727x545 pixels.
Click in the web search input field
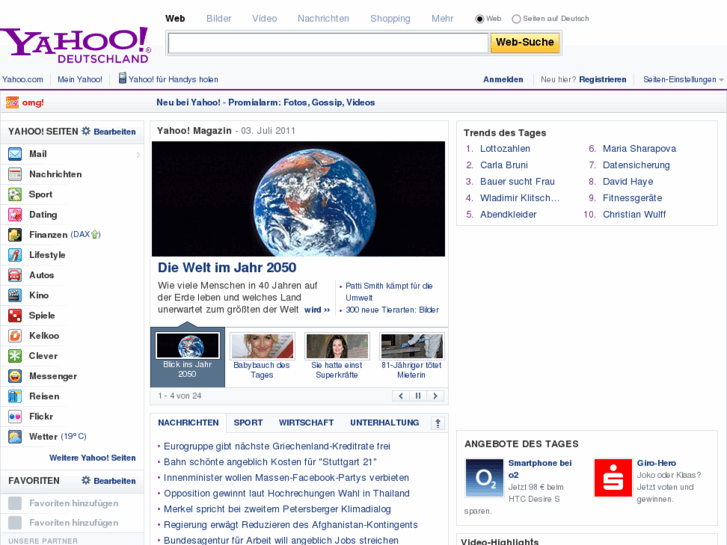click(328, 43)
